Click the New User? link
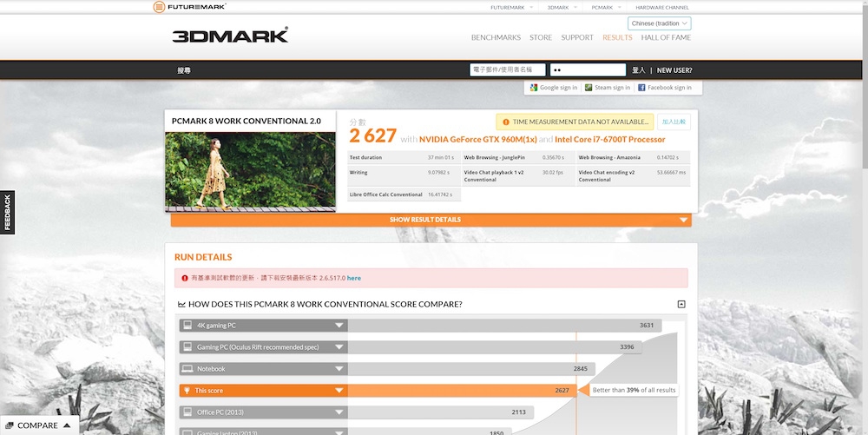 pos(674,70)
